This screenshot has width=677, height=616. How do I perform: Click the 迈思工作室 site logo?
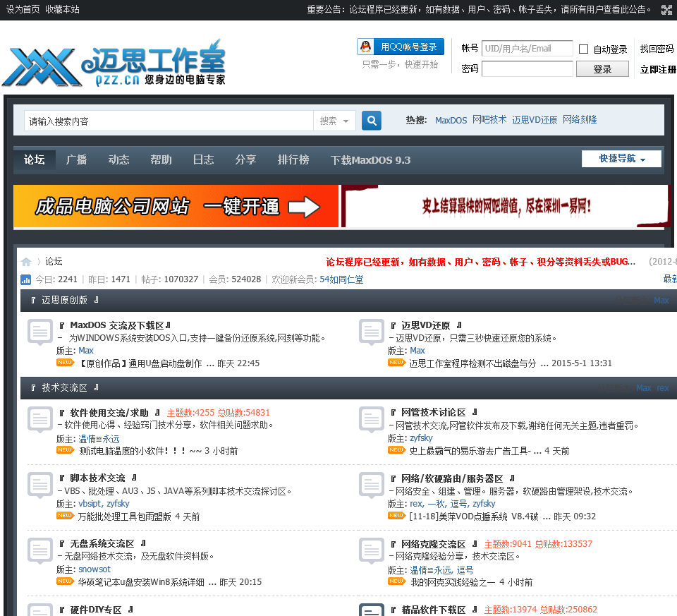pos(114,63)
